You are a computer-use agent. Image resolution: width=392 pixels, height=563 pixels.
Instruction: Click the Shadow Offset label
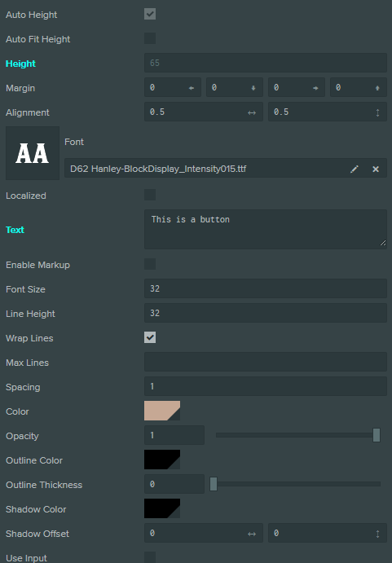pos(37,534)
